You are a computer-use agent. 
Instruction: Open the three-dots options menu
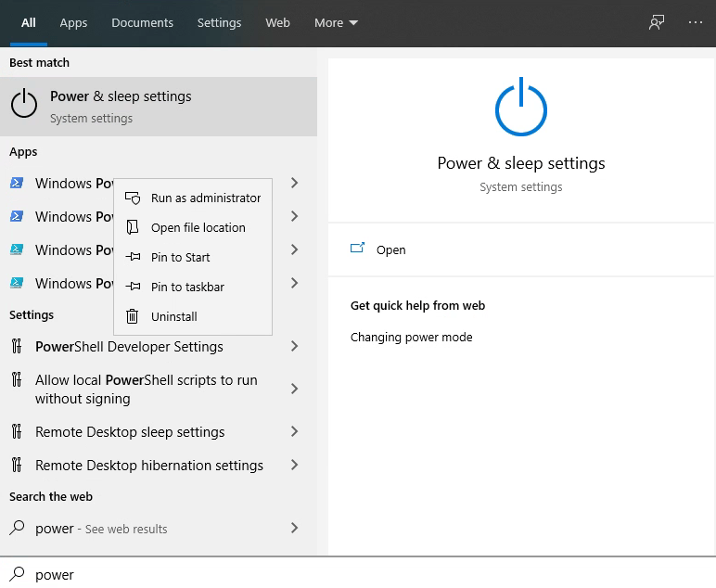tap(695, 22)
